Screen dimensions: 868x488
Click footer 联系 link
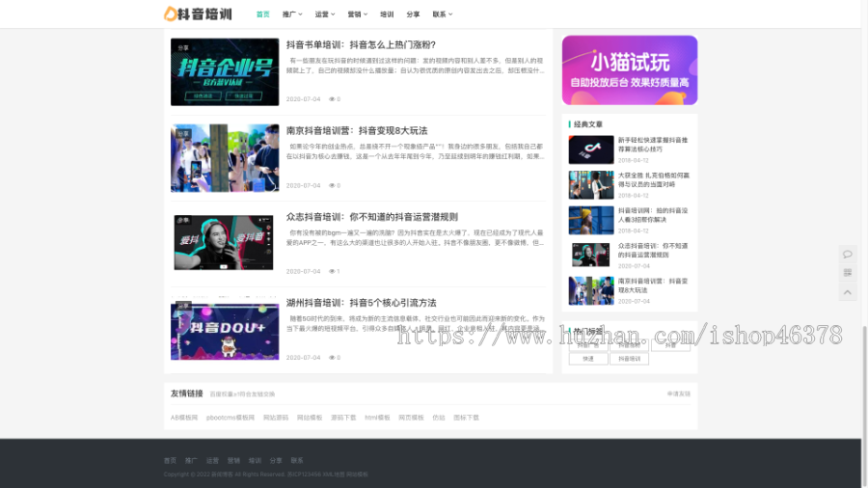[297, 460]
